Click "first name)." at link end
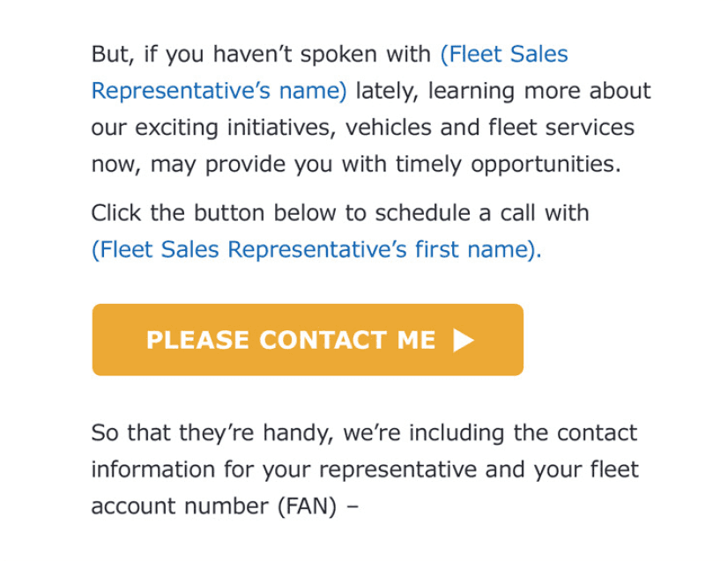Viewport: 728px width, 561px height. [479, 249]
